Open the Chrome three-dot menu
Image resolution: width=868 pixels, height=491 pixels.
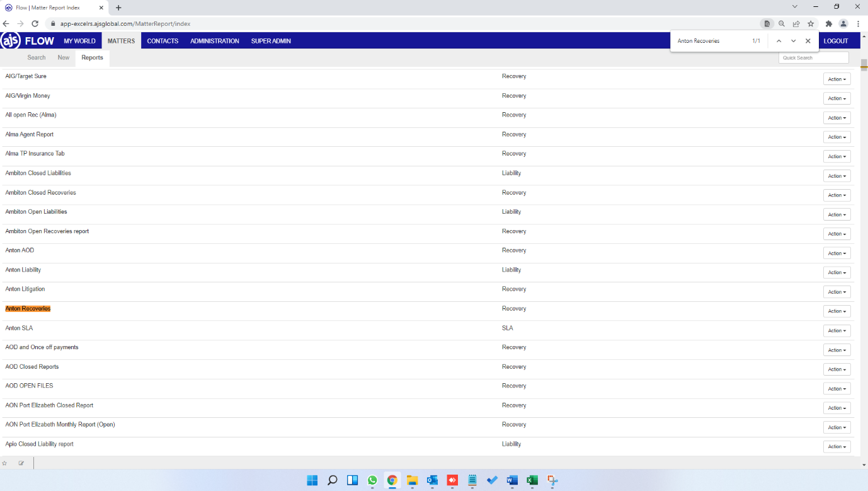pos(858,23)
